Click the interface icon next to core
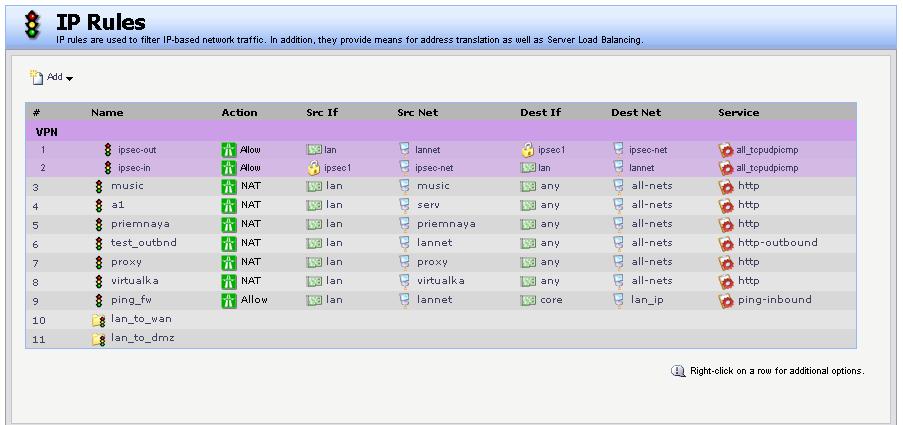Screen dimensions: 903x425 coord(528,300)
